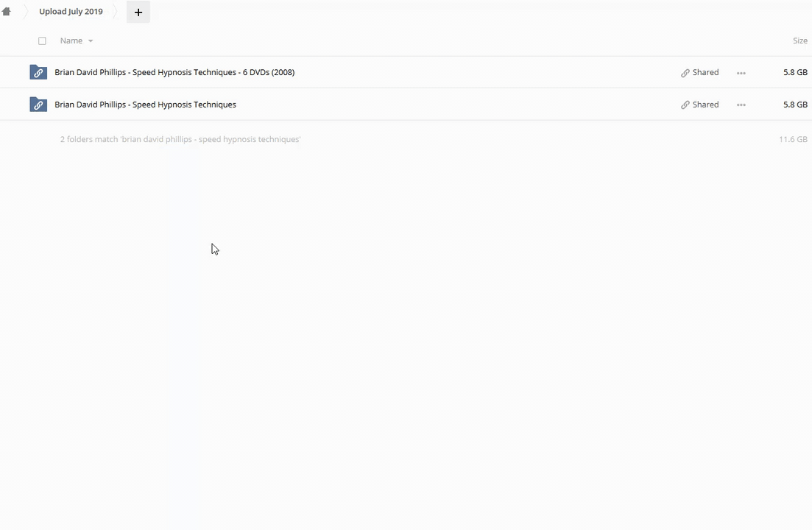
Task: Click share link icon on 6 DVDs row
Action: pyautogui.click(x=685, y=73)
